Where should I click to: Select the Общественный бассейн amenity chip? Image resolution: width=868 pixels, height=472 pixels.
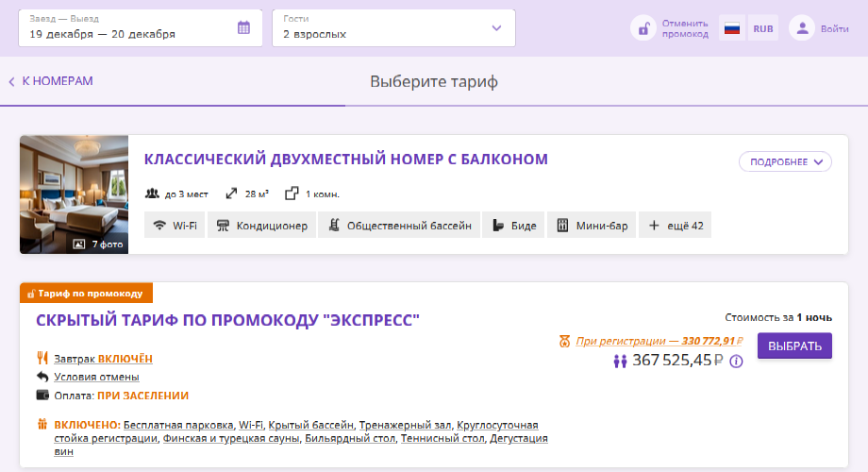pos(399,225)
